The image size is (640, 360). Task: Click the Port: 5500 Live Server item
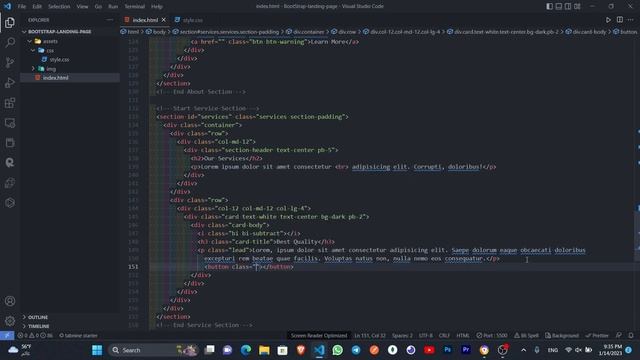pos(492,336)
